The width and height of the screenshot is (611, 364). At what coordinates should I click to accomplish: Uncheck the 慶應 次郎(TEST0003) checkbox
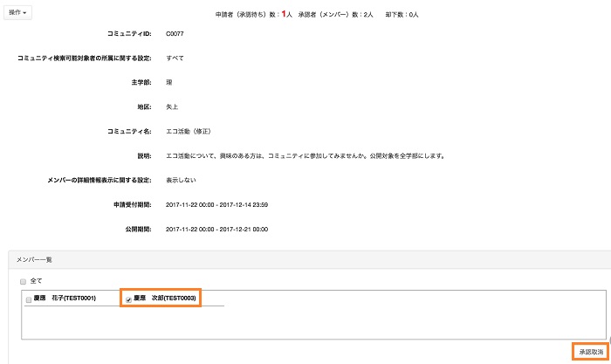[129, 299]
